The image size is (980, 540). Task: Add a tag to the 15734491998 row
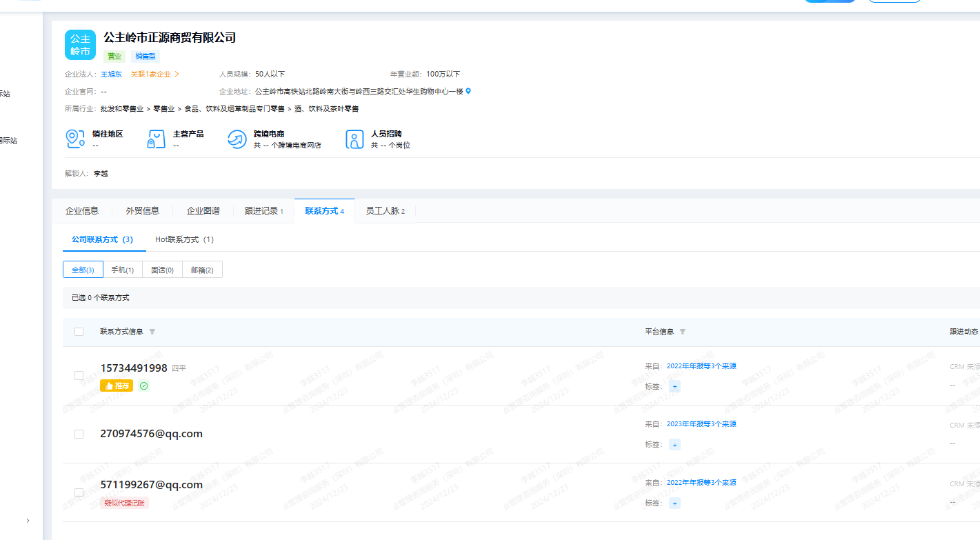674,386
